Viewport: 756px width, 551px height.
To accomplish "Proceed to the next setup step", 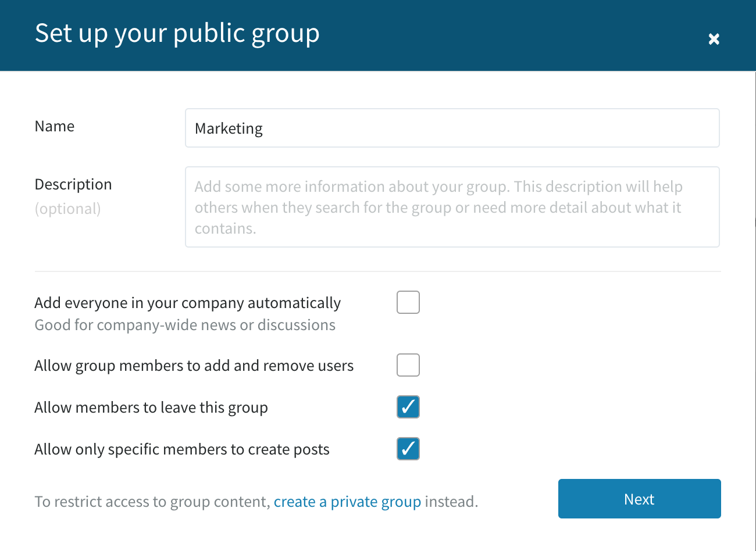I will coord(639,499).
